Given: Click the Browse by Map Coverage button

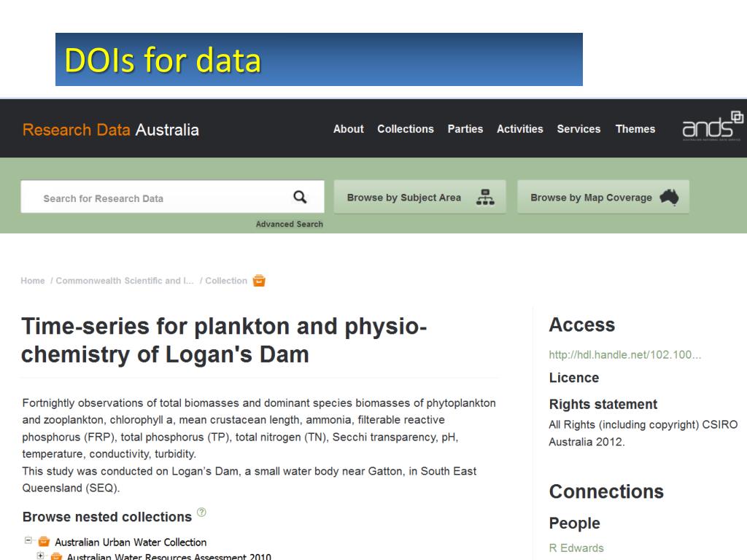Looking at the screenshot, I should click(x=603, y=197).
